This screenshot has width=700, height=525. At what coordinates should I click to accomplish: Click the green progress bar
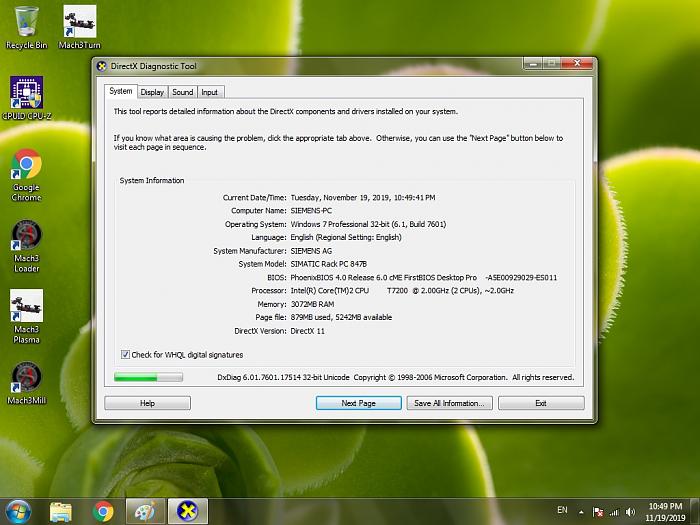(x=148, y=377)
